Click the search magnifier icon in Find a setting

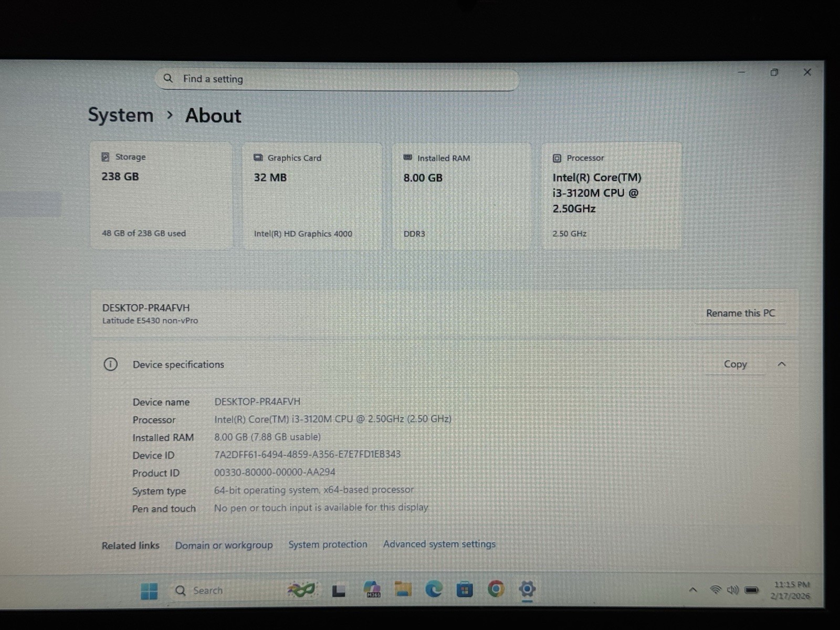click(x=168, y=78)
